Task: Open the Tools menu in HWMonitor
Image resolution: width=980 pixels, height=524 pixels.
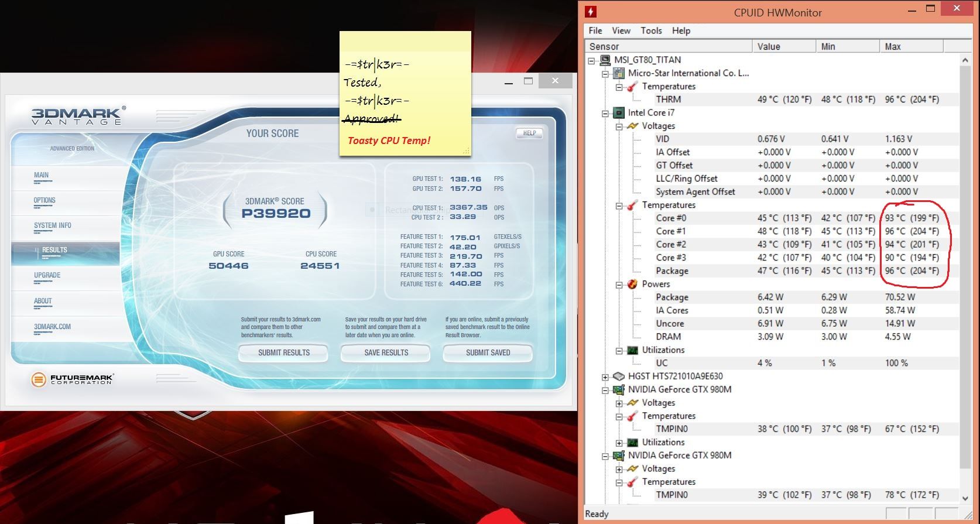Action: (651, 30)
